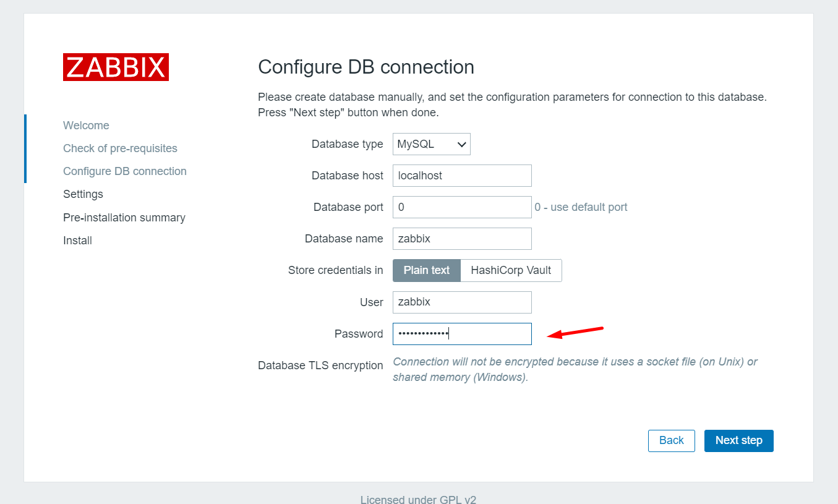The height and width of the screenshot is (504, 838).
Task: Select Check of pre-requisites step
Action: coord(120,148)
